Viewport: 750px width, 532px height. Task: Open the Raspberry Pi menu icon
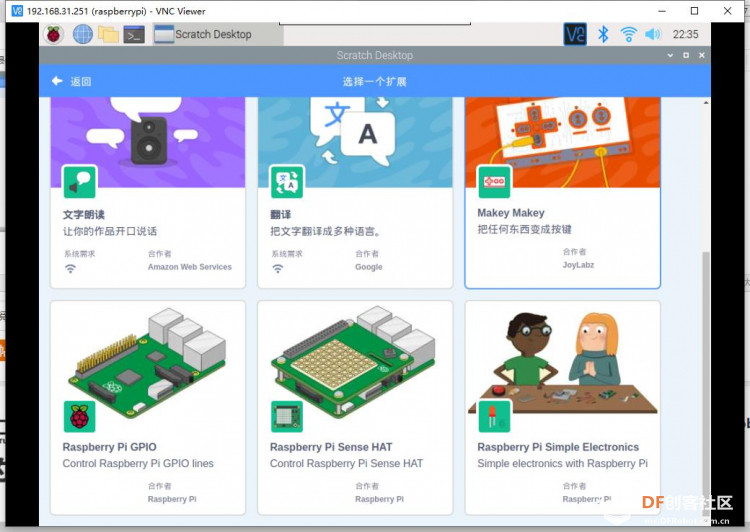pos(54,34)
